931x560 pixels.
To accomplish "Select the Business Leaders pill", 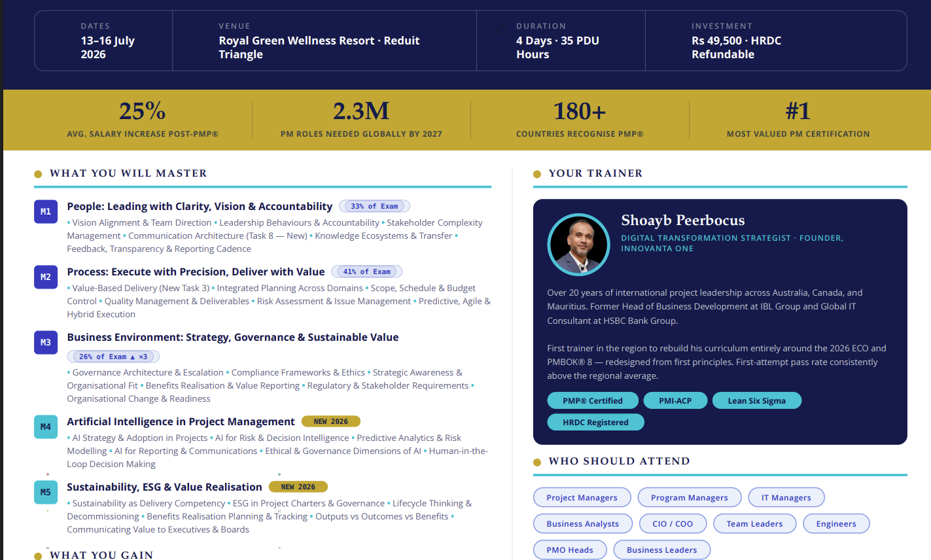I will 662,550.
